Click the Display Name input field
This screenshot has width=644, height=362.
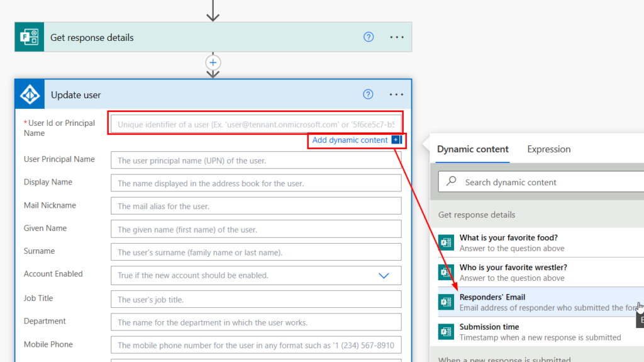click(x=256, y=183)
